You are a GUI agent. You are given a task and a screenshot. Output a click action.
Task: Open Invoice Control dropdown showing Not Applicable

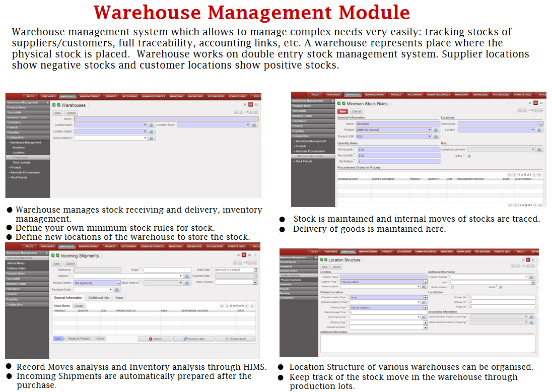click(x=119, y=283)
